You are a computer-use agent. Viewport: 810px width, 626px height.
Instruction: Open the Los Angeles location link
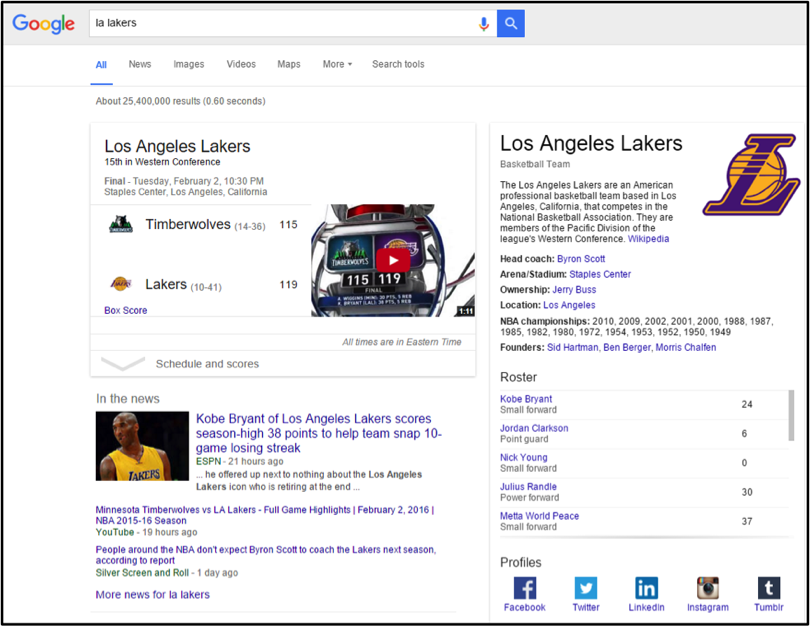tap(569, 305)
